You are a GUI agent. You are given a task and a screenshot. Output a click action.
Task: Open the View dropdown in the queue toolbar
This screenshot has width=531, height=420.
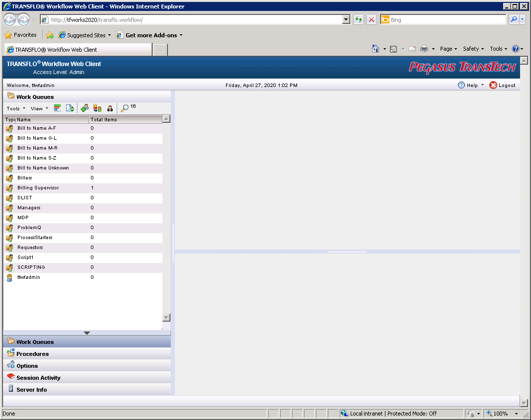pyautogui.click(x=37, y=108)
